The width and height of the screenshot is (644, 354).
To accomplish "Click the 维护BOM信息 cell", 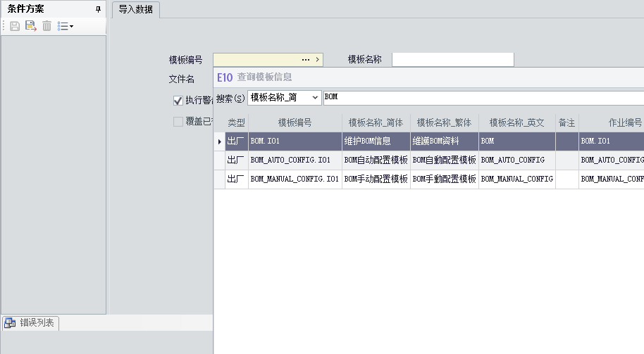I will click(x=376, y=141).
